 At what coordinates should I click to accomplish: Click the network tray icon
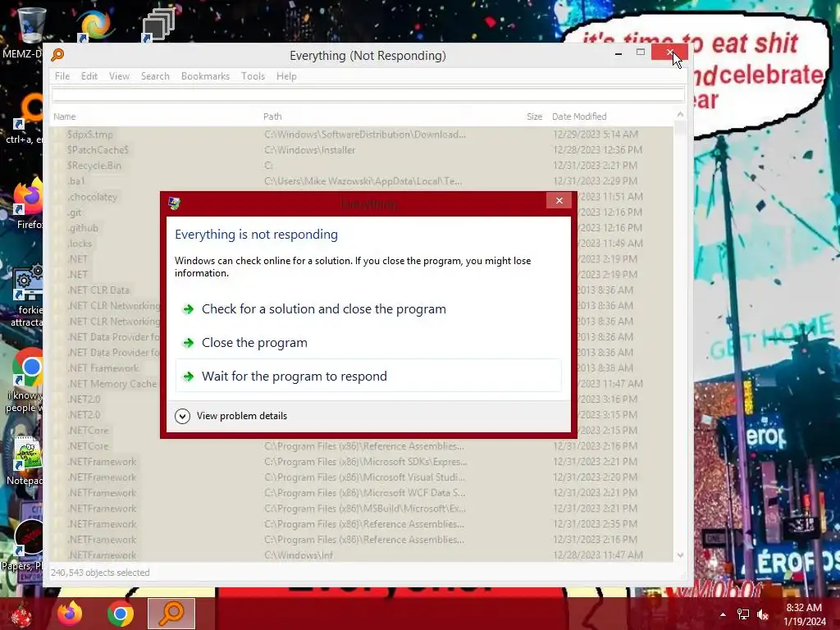pos(743,614)
